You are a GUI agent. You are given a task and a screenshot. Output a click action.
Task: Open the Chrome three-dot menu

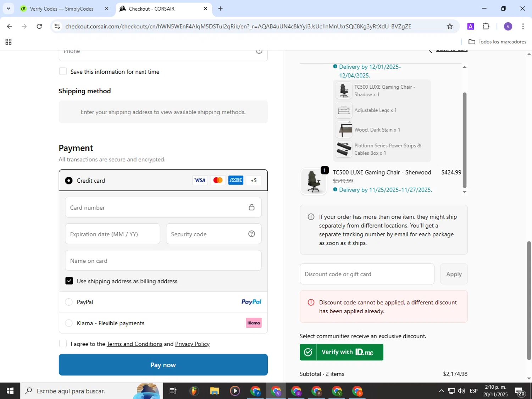(x=523, y=26)
